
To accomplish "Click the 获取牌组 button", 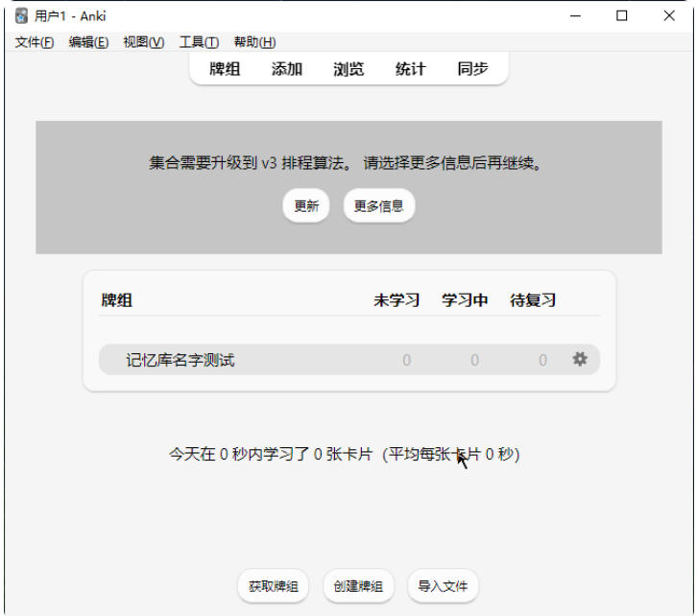I will [273, 586].
